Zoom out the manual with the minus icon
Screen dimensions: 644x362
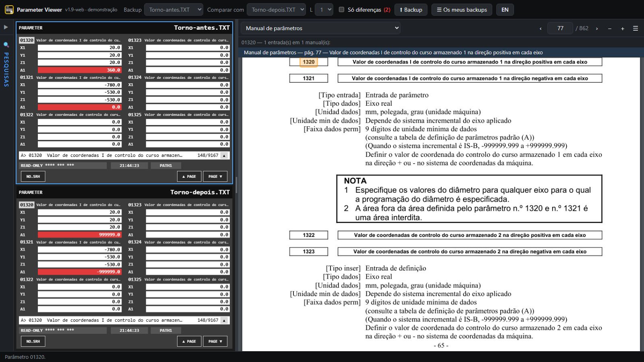pos(610,29)
